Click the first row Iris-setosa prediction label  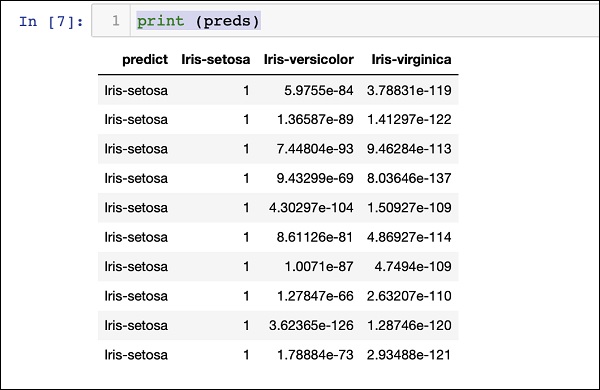click(x=136, y=90)
